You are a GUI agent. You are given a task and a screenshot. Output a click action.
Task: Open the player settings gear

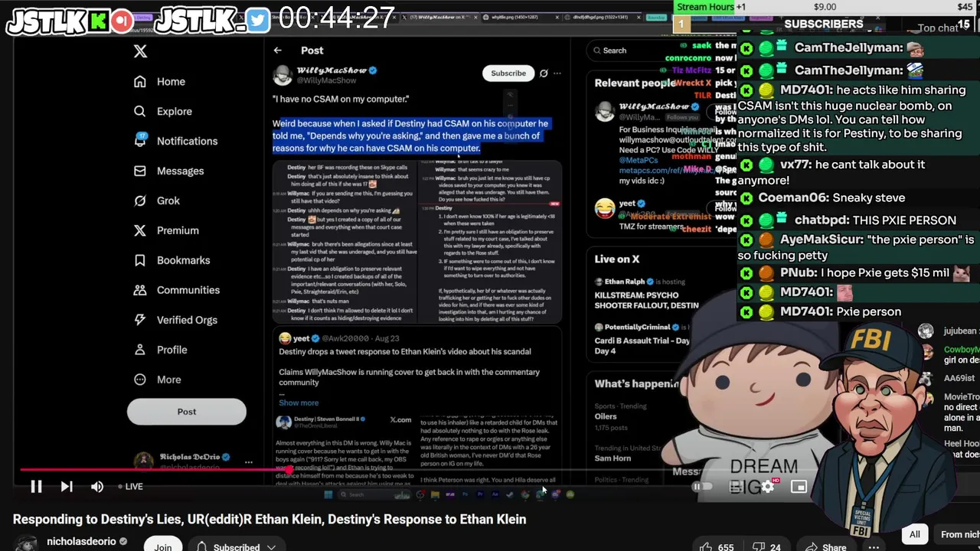[767, 487]
